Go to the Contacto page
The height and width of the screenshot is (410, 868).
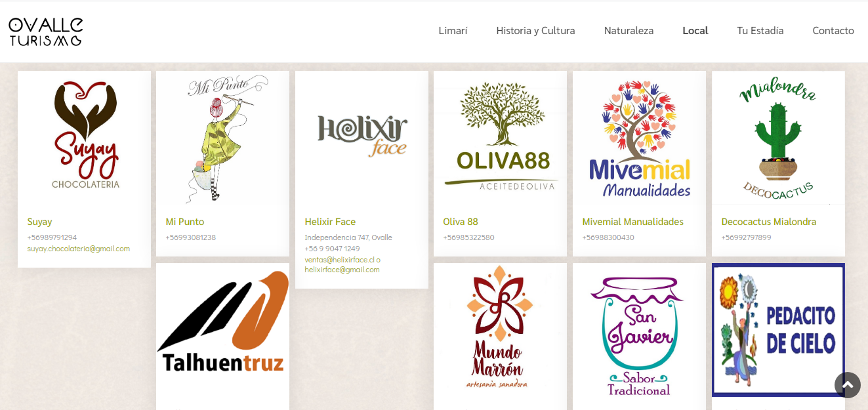point(833,31)
